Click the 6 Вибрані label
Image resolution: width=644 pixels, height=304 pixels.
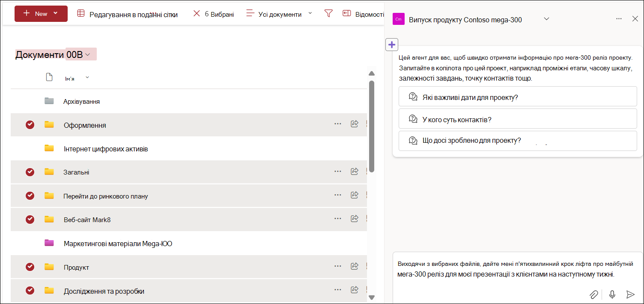pos(219,14)
